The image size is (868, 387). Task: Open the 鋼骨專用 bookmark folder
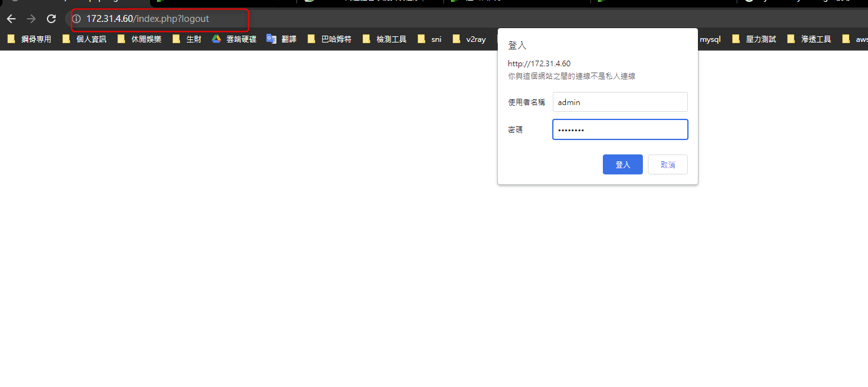tap(29, 39)
